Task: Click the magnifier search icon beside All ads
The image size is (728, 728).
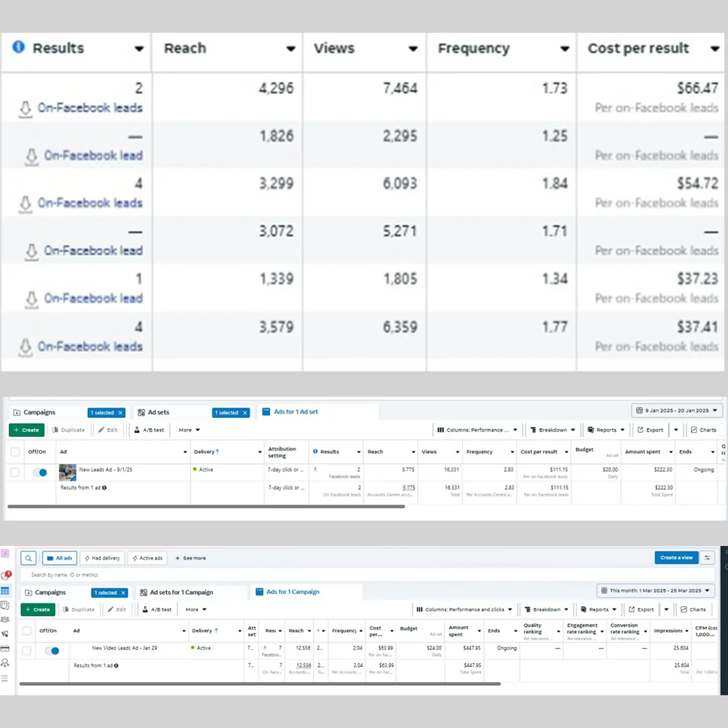Action: pos(28,558)
